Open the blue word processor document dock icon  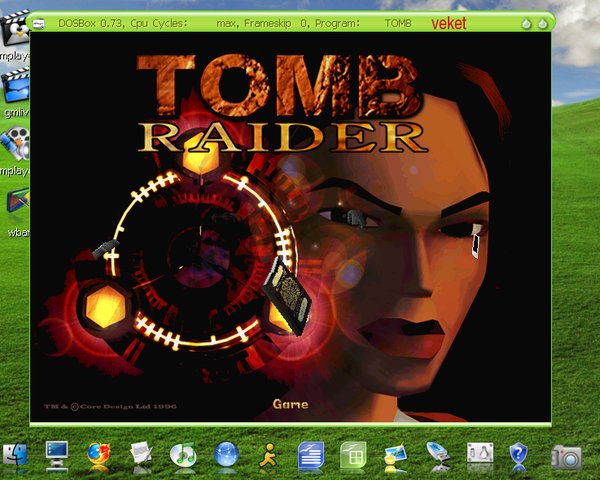[x=311, y=454]
